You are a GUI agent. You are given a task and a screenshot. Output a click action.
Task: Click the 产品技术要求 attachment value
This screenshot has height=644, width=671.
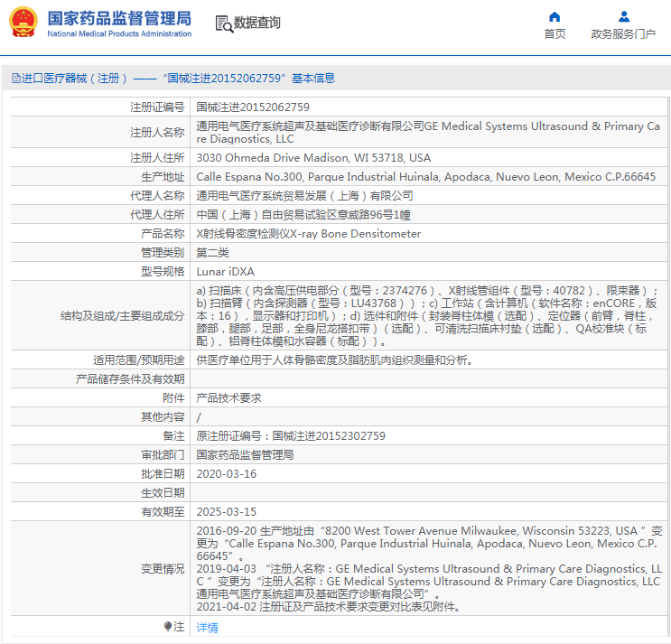pyautogui.click(x=229, y=398)
